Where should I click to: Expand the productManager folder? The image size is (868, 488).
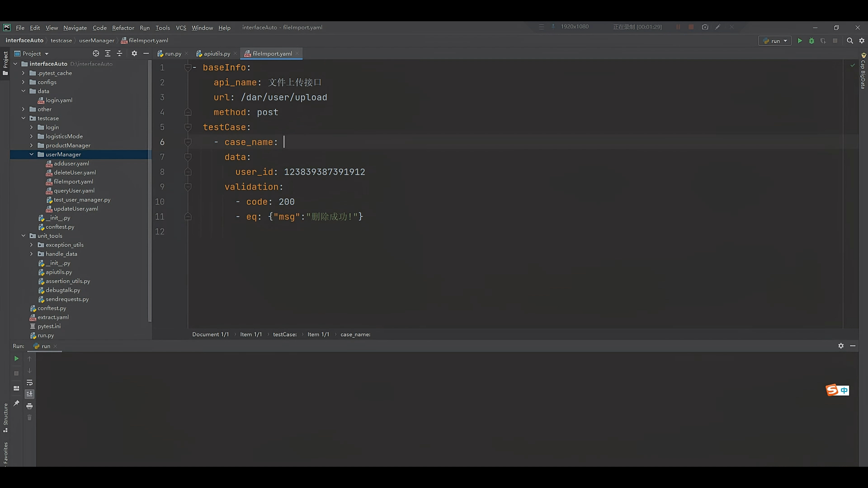32,145
